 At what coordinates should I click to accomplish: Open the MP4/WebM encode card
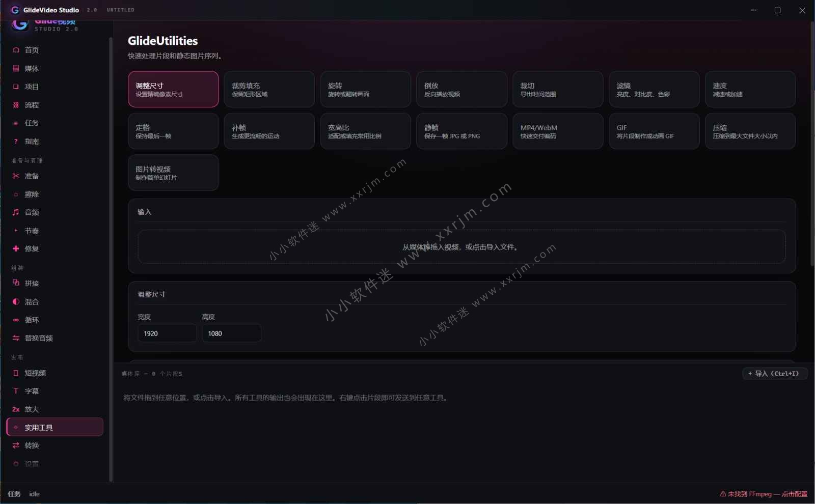click(x=558, y=131)
